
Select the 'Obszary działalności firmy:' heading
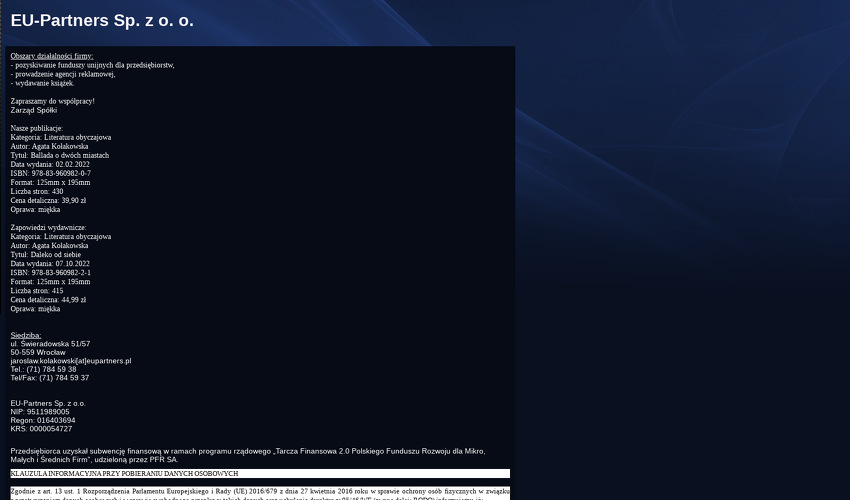tap(51, 56)
